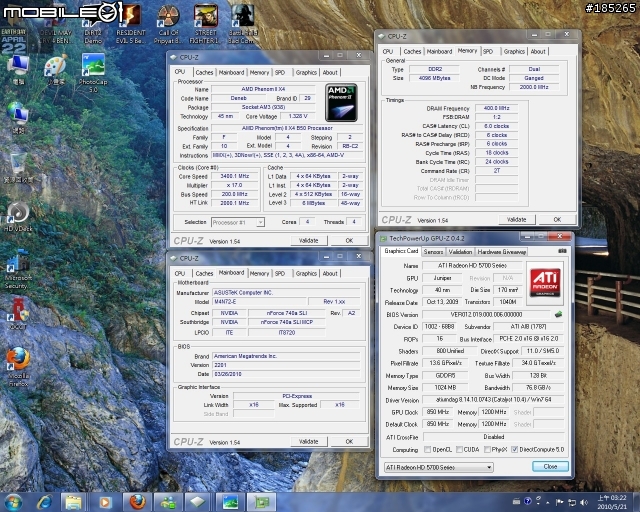The height and width of the screenshot is (512, 640).
Task: Switch to the Validation tab in GPU-Z
Action: [x=460, y=252]
